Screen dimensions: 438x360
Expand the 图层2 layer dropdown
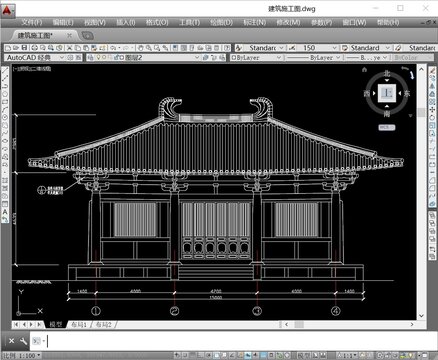tap(197, 57)
